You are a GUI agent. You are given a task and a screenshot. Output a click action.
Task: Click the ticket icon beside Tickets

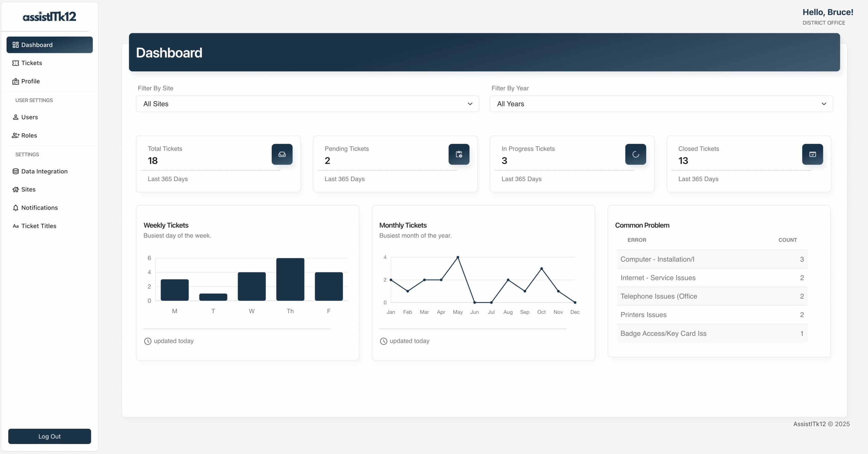16,63
